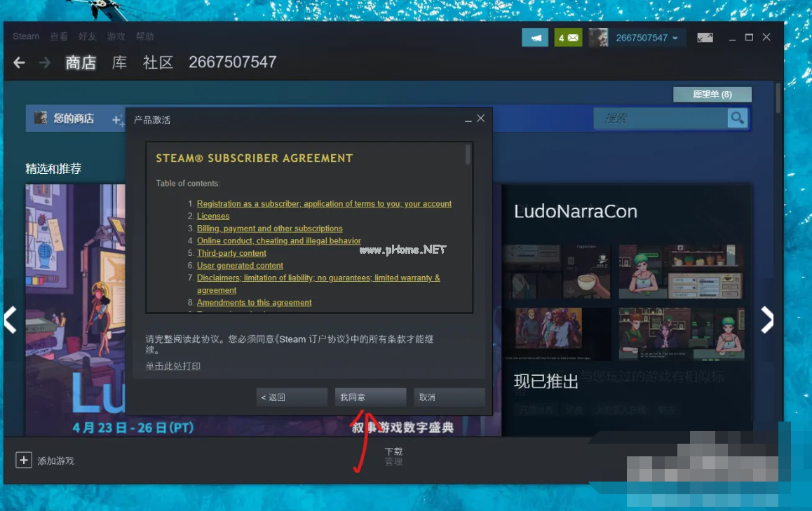Screen dimensions: 812x511
Task: Click the forward navigation arrow
Action: pyautogui.click(x=44, y=62)
